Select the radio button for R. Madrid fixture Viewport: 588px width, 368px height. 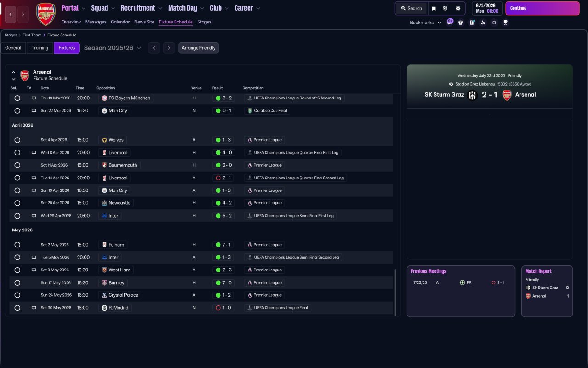(17, 308)
